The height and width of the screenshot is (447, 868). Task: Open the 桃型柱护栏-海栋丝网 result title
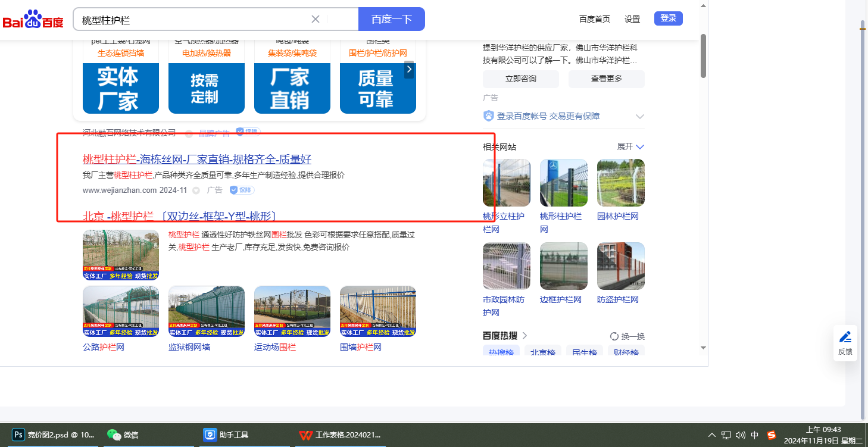click(197, 159)
